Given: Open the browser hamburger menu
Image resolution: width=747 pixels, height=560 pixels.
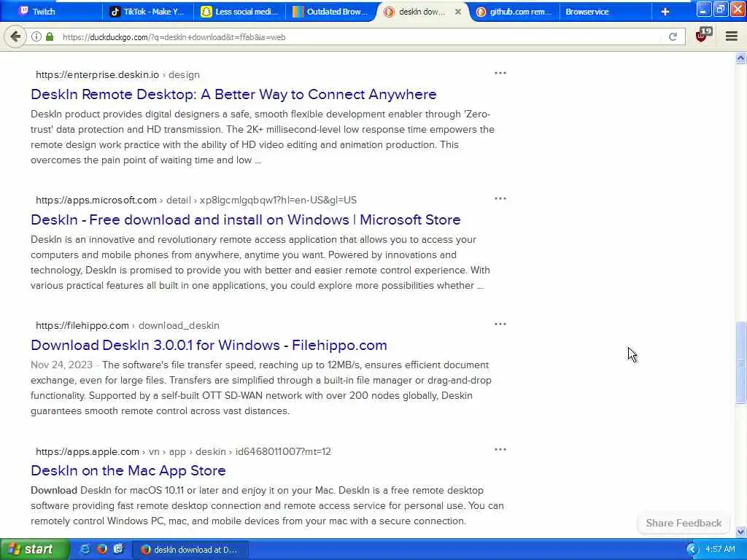Looking at the screenshot, I should (x=731, y=36).
